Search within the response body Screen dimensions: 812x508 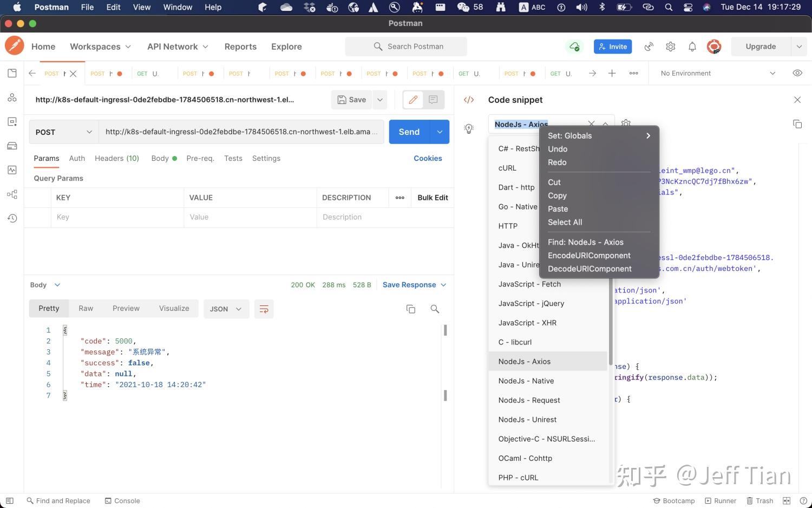pos(434,309)
